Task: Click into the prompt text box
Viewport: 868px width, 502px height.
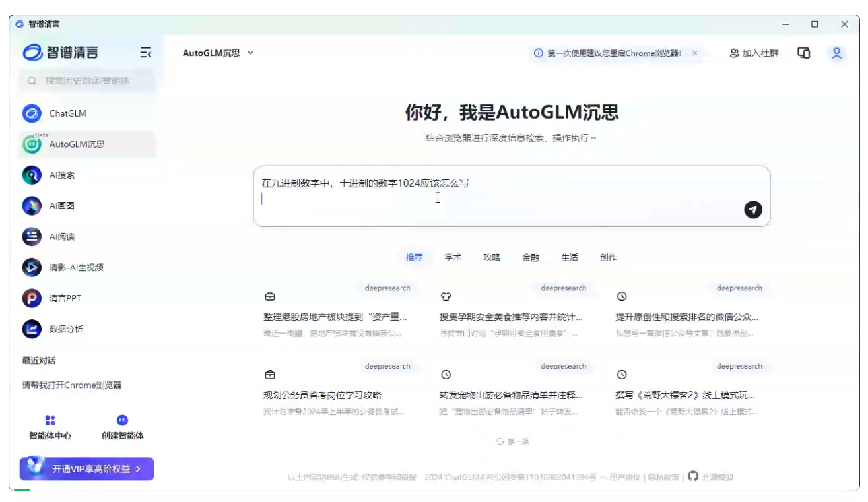Action: click(x=512, y=196)
